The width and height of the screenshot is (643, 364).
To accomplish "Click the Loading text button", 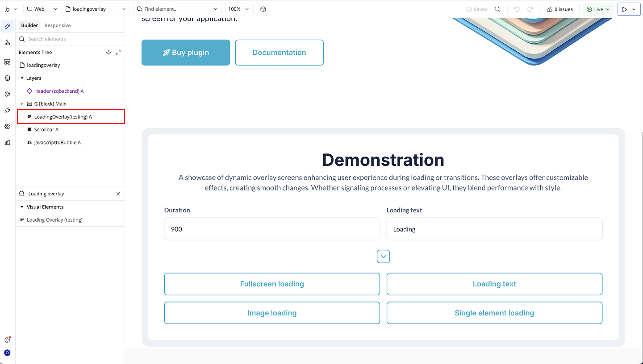I will pos(494,284).
